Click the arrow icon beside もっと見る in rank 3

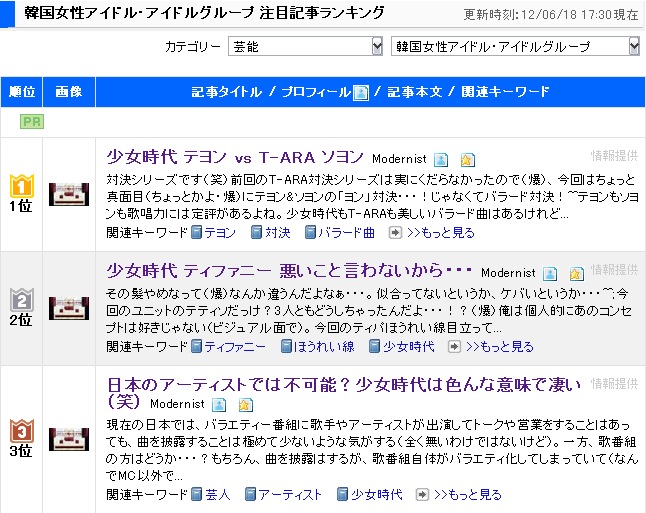pyautogui.click(x=422, y=494)
